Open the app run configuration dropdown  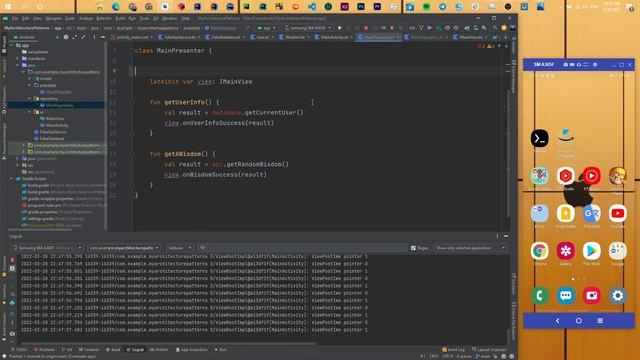266,28
